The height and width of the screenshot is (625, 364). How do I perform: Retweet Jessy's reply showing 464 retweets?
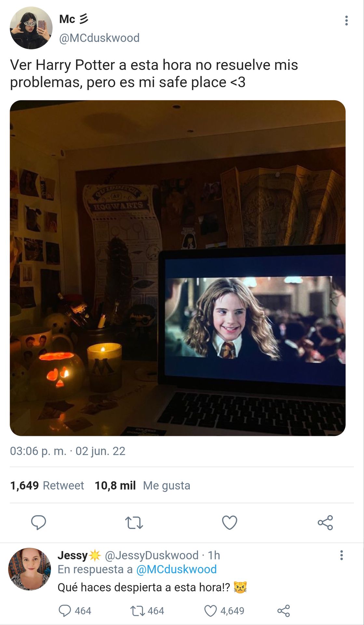147,611
